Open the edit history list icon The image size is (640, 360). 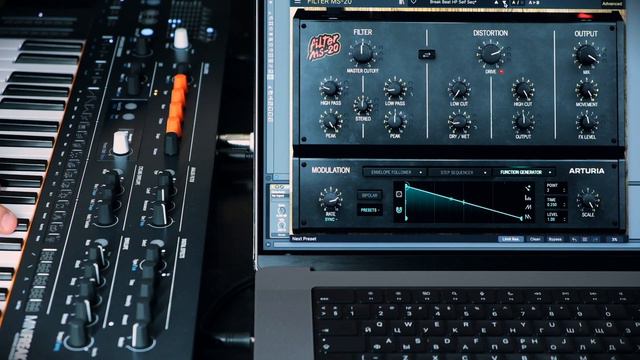click(x=585, y=239)
